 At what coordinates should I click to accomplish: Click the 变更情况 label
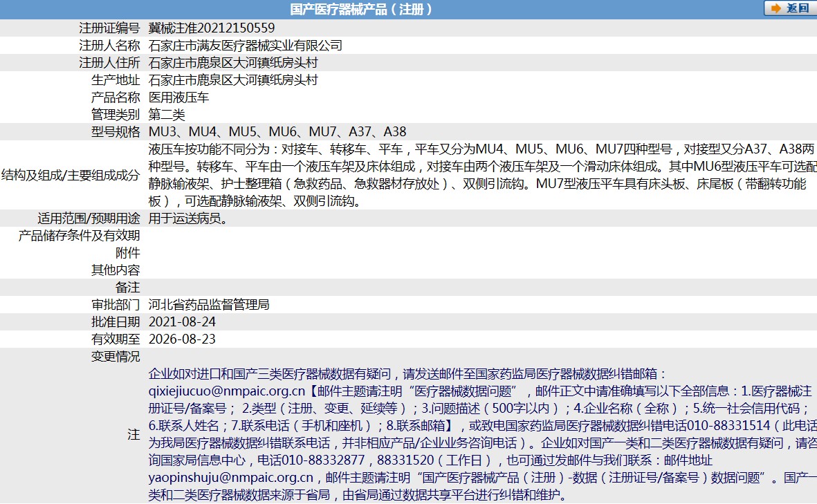tap(116, 357)
